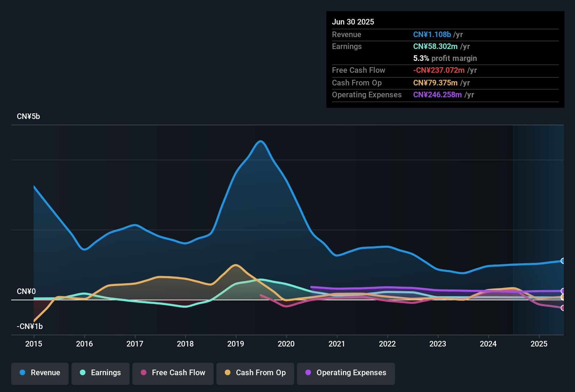Click the Revenue endpoint marker on the chart
The image size is (575, 392).
click(x=563, y=261)
